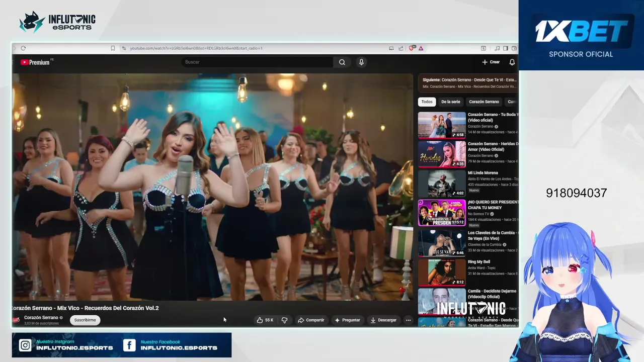Open Ring My Bell video thumbnail
This screenshot has height=362, width=644.
(442, 272)
